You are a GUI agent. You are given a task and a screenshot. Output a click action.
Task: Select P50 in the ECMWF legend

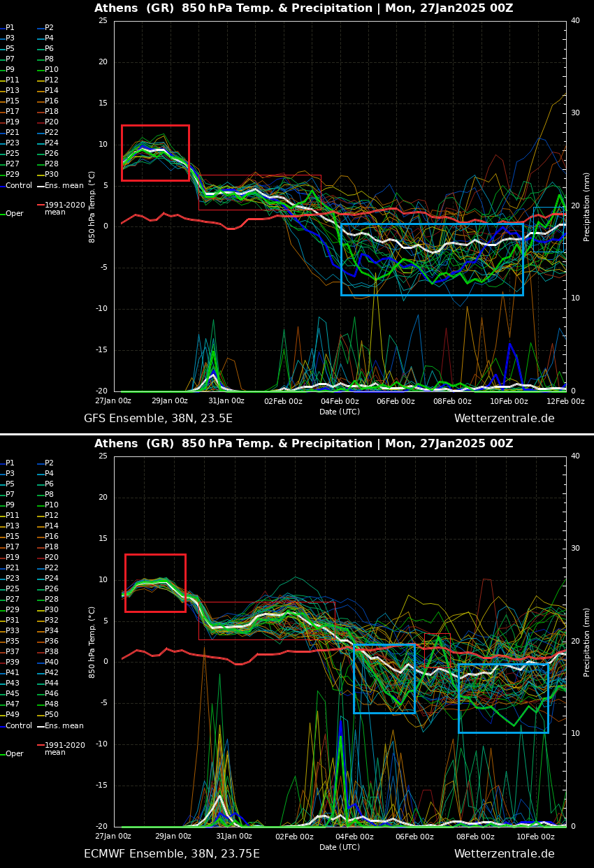point(51,715)
